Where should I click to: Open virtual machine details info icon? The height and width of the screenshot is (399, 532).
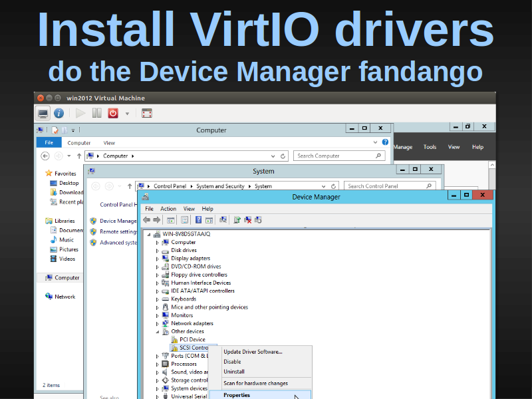coord(59,113)
